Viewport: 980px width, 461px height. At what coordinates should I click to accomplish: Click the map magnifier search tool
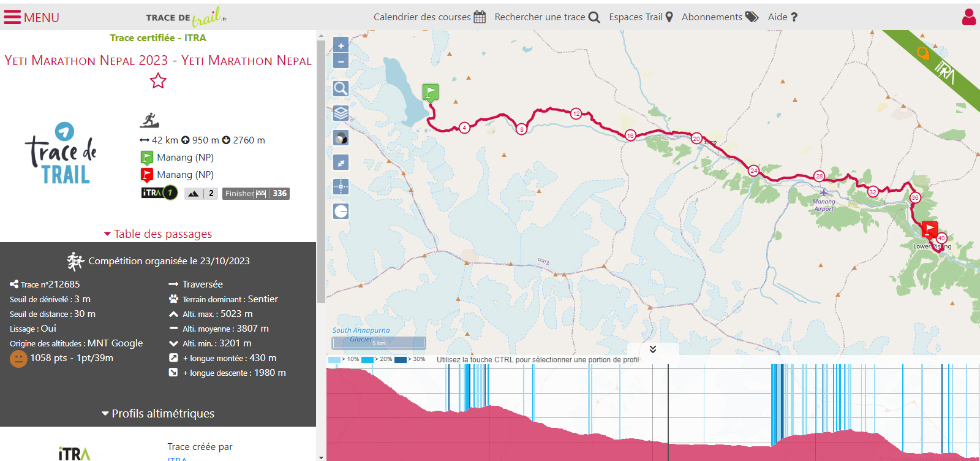click(341, 89)
